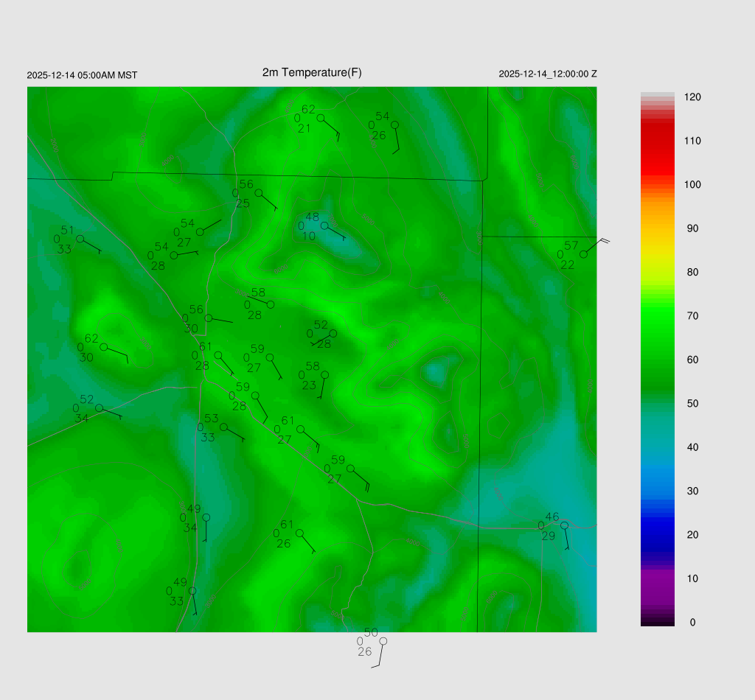
Task: Click the station marker reading 50 over 26
Action: click(383, 641)
